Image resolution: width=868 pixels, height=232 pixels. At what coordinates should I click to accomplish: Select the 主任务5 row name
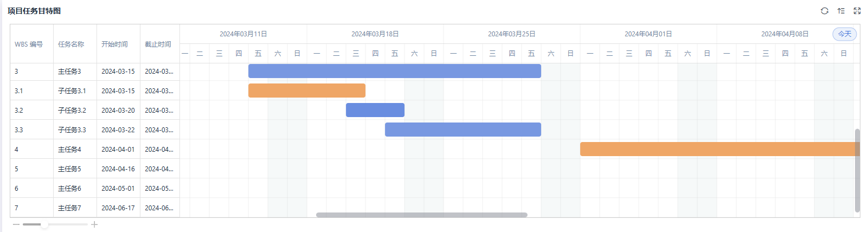pyautogui.click(x=69, y=169)
